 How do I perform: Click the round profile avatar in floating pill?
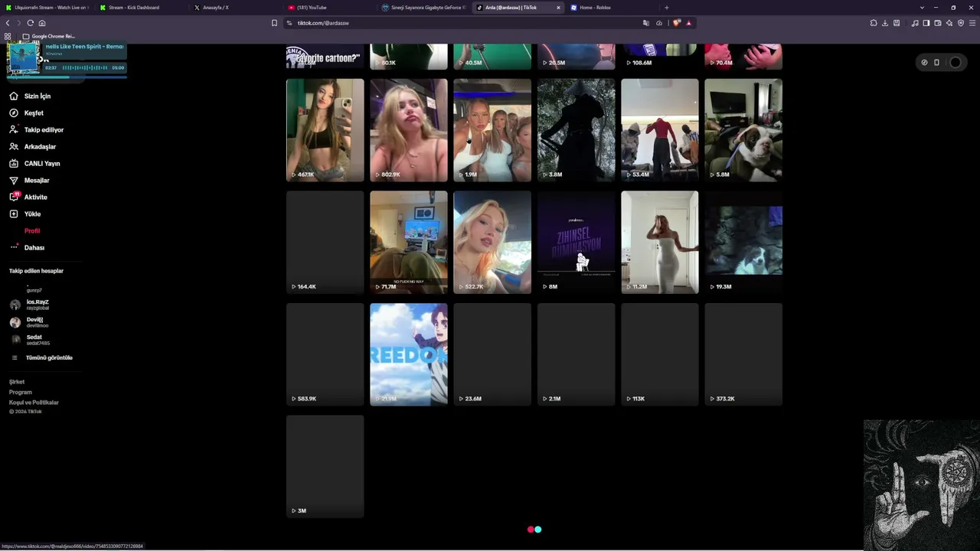[x=955, y=63]
